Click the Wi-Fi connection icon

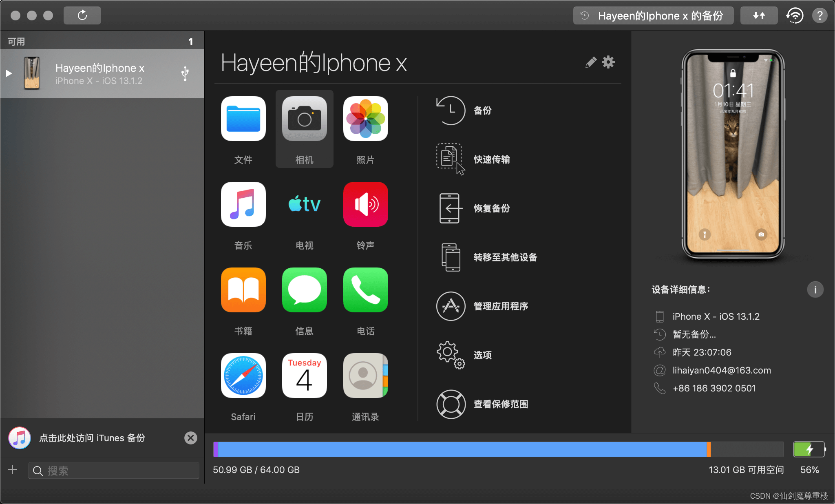point(795,16)
